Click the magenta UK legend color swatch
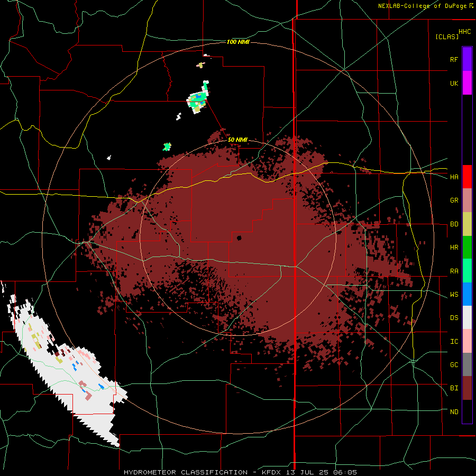476x476 pixels. (x=467, y=83)
